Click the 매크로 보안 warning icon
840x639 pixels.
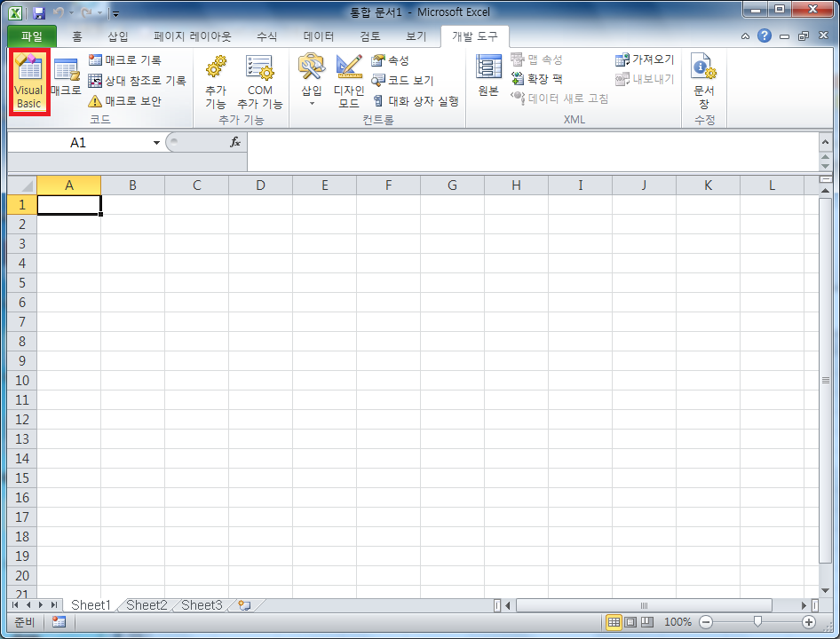coord(95,101)
